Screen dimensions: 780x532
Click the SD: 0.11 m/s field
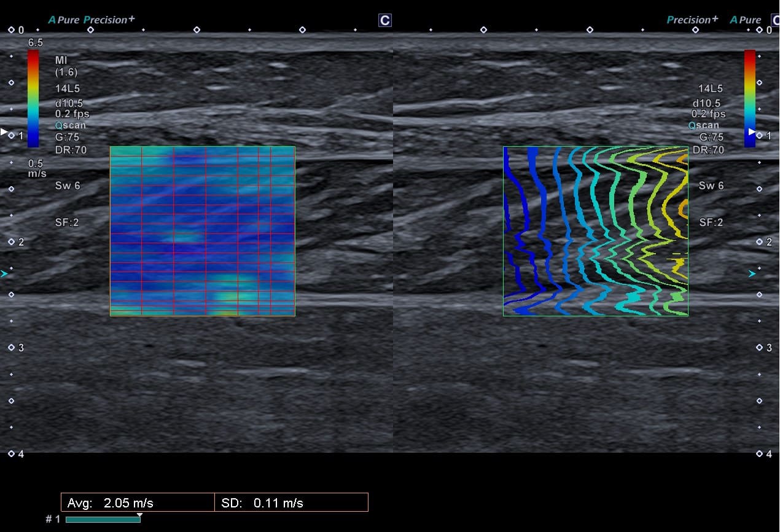[x=292, y=503]
